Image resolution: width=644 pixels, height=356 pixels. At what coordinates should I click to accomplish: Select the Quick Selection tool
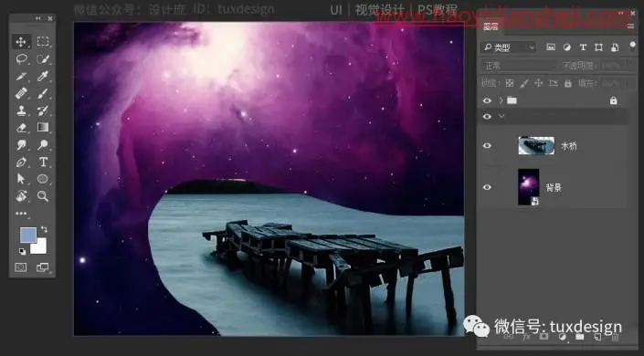click(43, 59)
